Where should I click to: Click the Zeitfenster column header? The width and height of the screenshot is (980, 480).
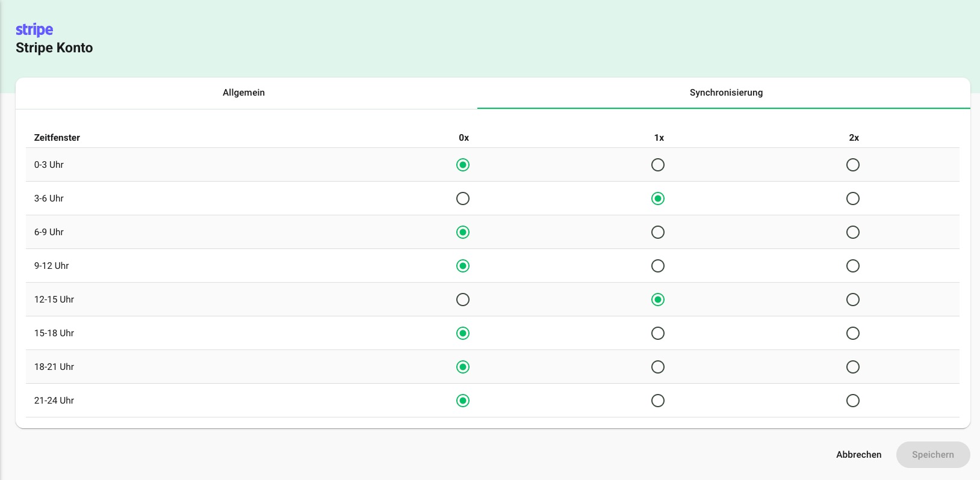(x=57, y=138)
